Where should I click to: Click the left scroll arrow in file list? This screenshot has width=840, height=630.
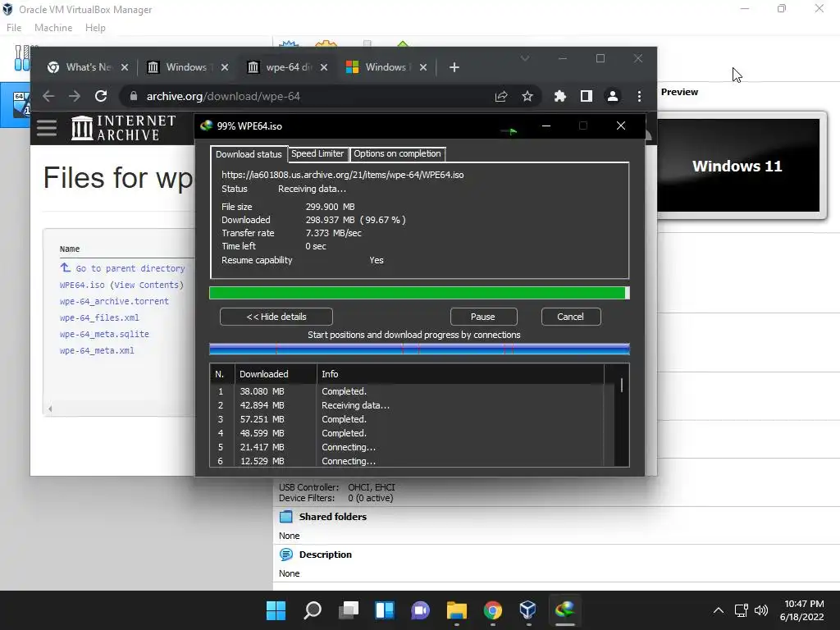(50, 409)
